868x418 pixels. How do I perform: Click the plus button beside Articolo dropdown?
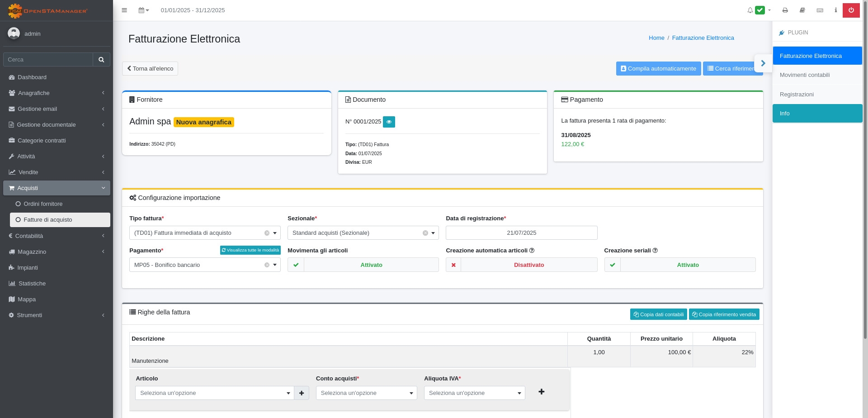[x=302, y=393]
